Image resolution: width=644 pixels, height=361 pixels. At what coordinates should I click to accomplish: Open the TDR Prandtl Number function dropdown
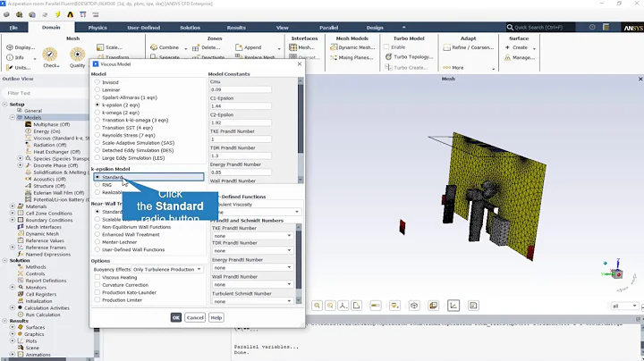[251, 251]
